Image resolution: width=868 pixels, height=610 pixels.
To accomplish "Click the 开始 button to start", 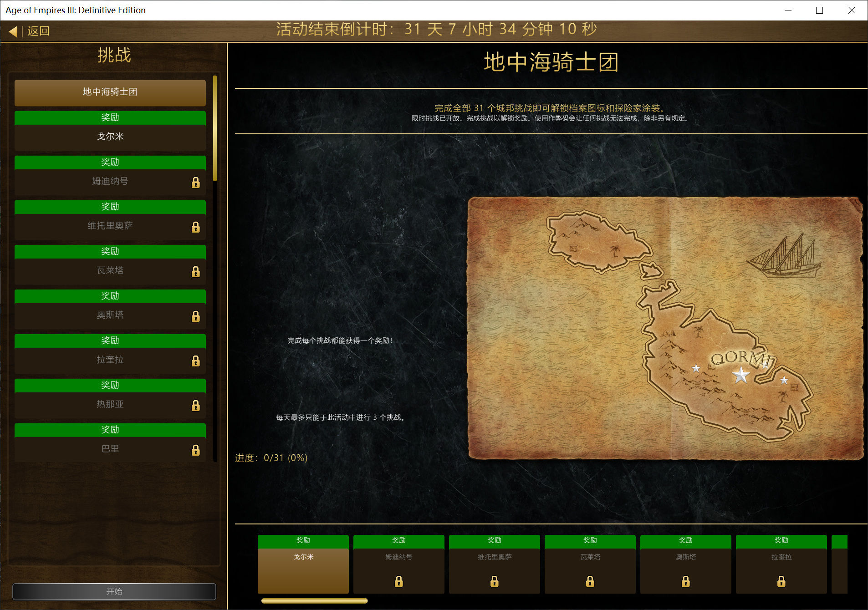I will click(114, 591).
